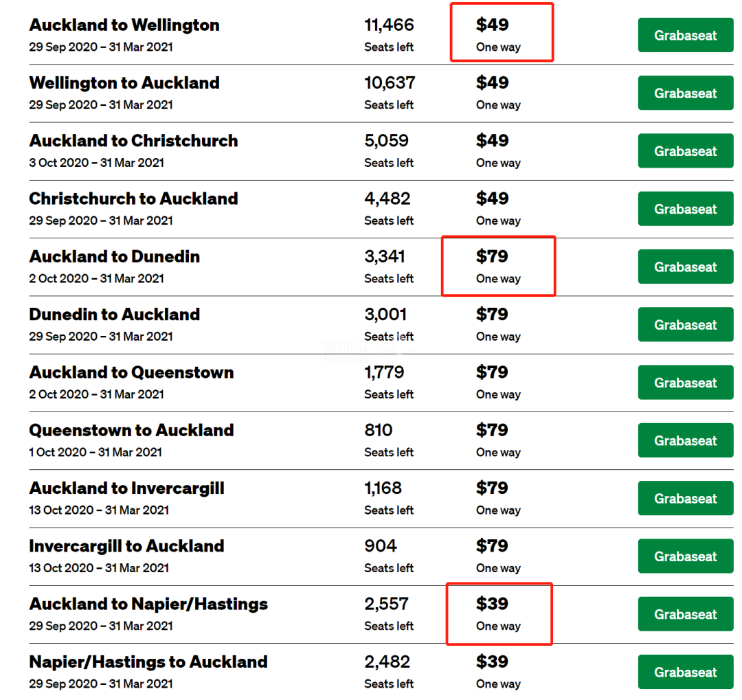Click the $39 Auckland to Napier/Hastings price

[x=493, y=605]
